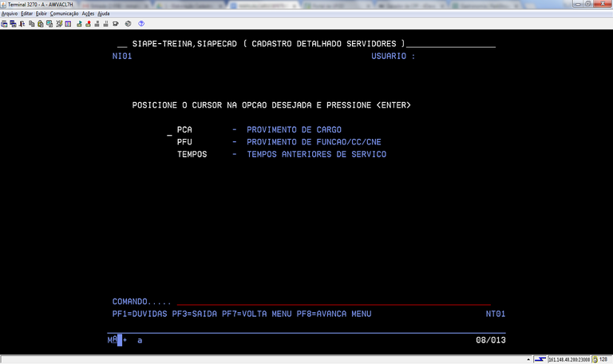Click the red dot record macro icon

pos(89,24)
